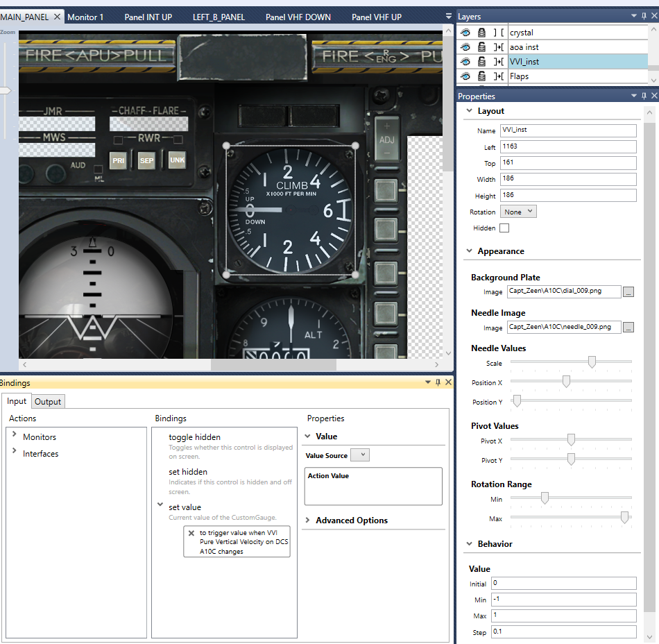Open the Properties panel options arrow
The height and width of the screenshot is (644, 659).
pyautogui.click(x=633, y=96)
